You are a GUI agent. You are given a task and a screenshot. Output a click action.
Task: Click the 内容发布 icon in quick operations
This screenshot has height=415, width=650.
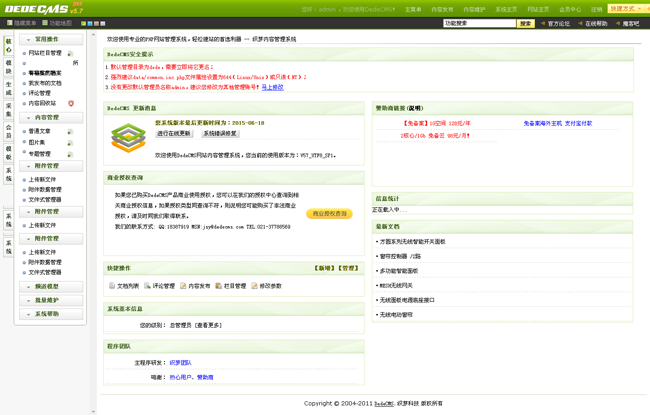pyautogui.click(x=183, y=286)
